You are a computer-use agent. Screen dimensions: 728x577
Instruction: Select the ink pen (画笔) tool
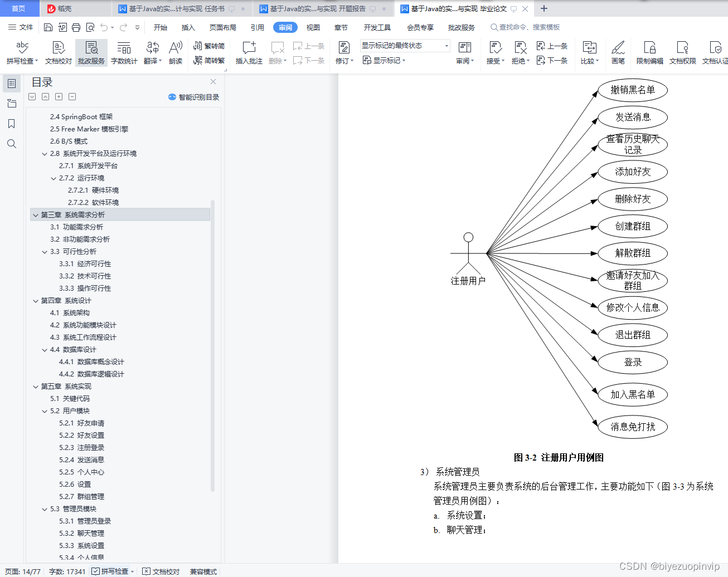tap(618, 53)
